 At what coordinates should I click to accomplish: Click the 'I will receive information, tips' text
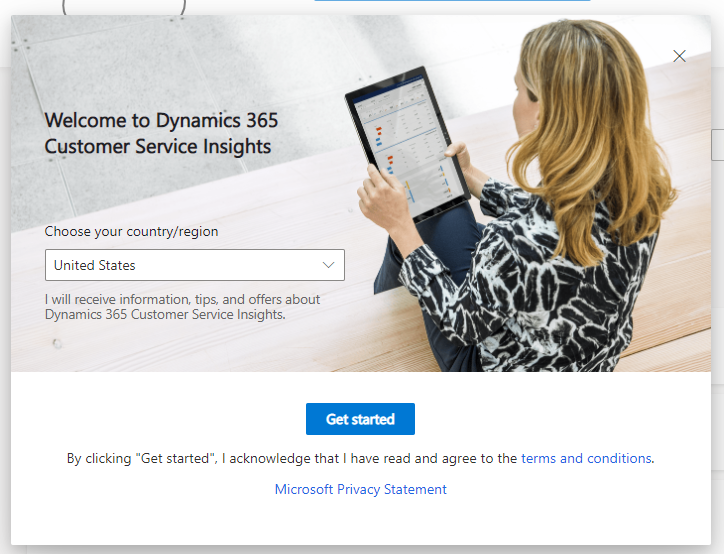pos(182,307)
